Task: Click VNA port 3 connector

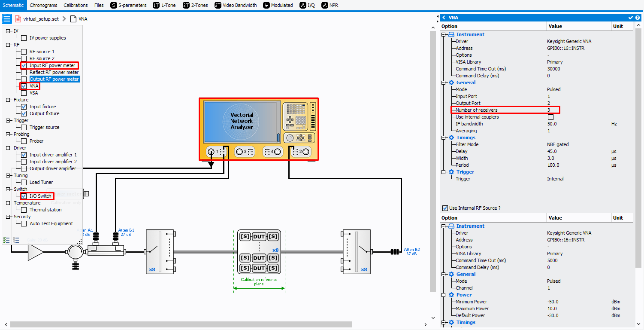Action: pyautogui.click(x=239, y=151)
